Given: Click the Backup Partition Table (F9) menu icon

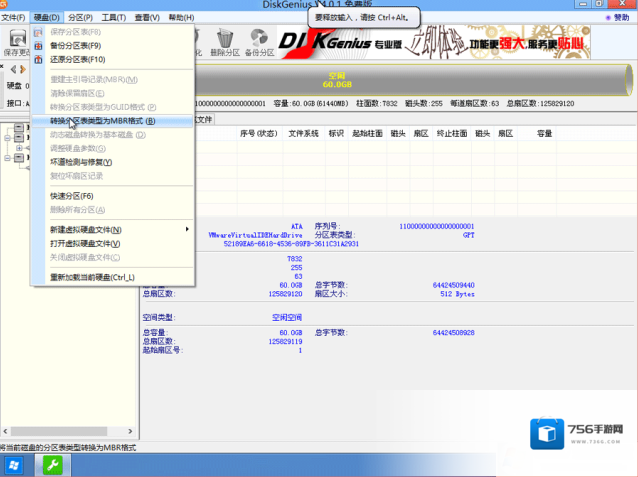Looking at the screenshot, I should point(40,46).
